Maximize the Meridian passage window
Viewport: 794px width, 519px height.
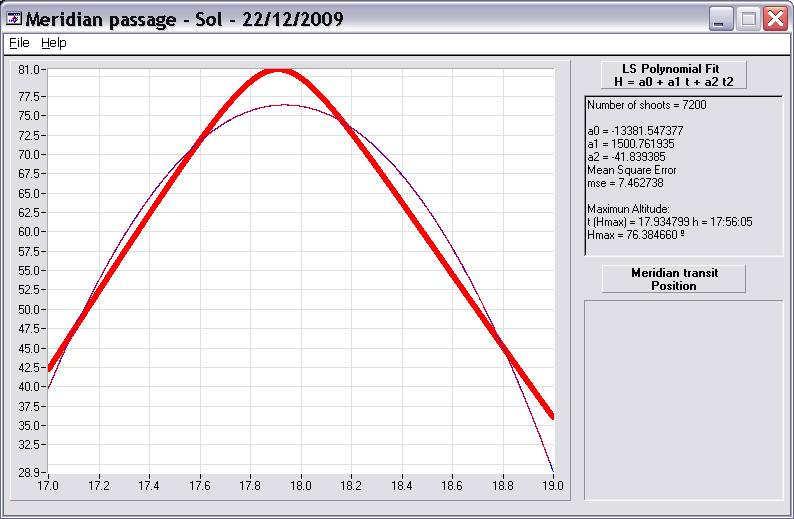click(x=748, y=19)
